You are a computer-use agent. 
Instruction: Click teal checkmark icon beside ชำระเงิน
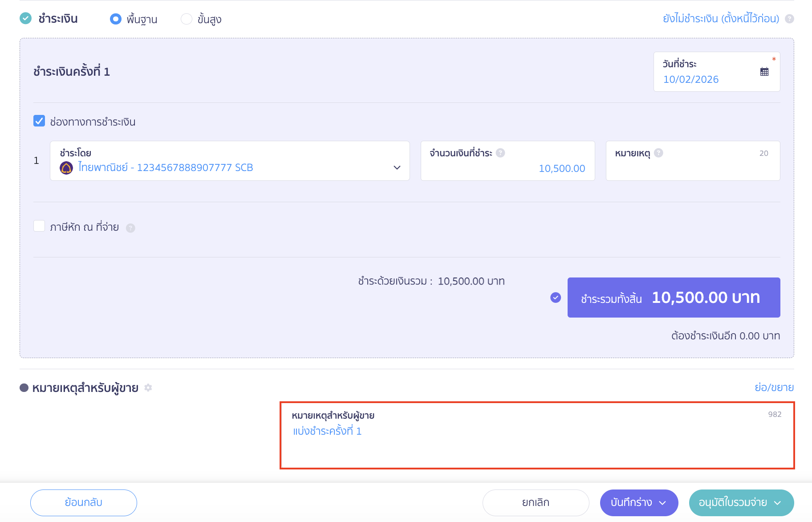(26, 18)
